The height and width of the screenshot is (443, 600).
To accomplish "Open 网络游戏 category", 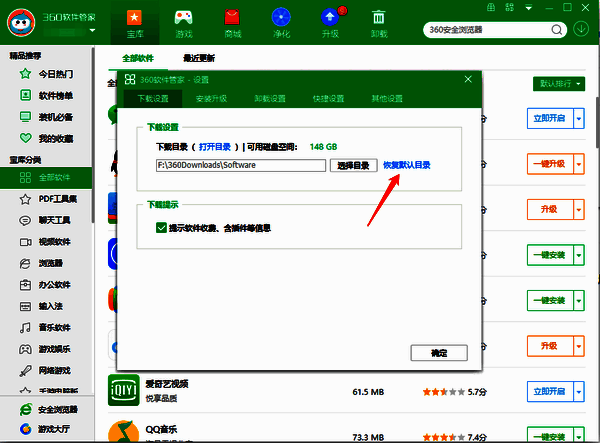I will click(x=45, y=371).
